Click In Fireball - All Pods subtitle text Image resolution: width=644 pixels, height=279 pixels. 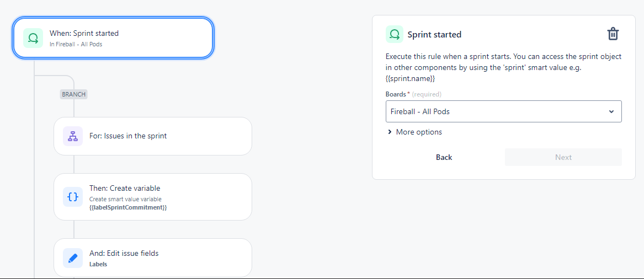coord(76,44)
